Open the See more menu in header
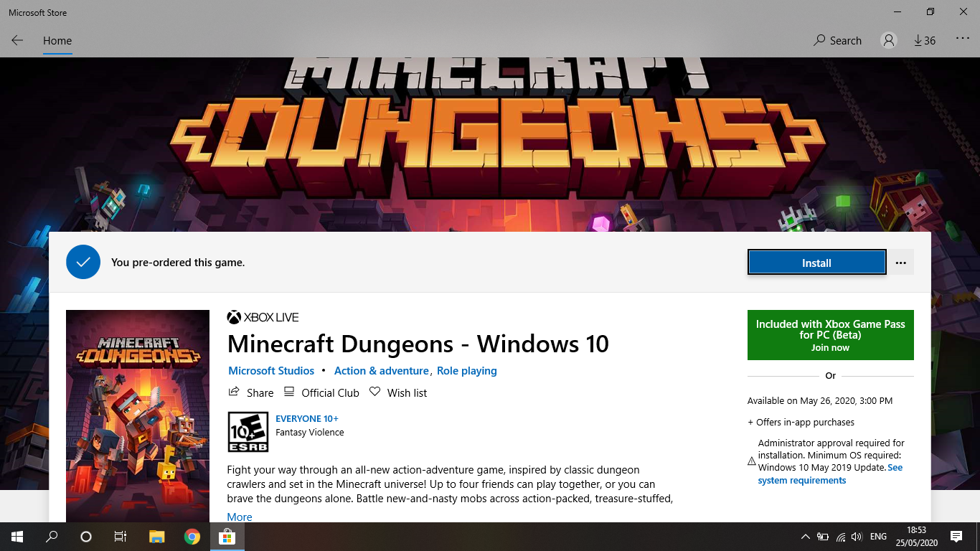This screenshot has width=980, height=551. 963,39
